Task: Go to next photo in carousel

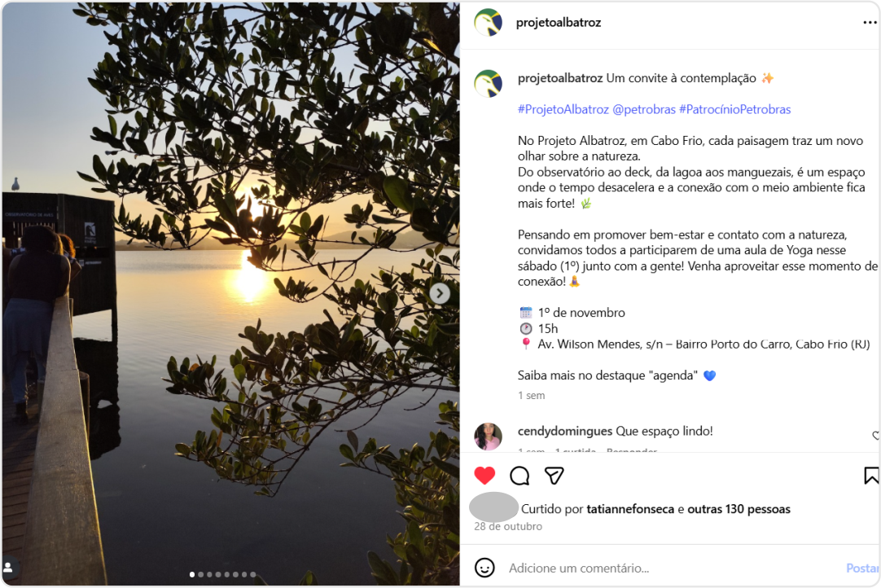Action: (440, 293)
